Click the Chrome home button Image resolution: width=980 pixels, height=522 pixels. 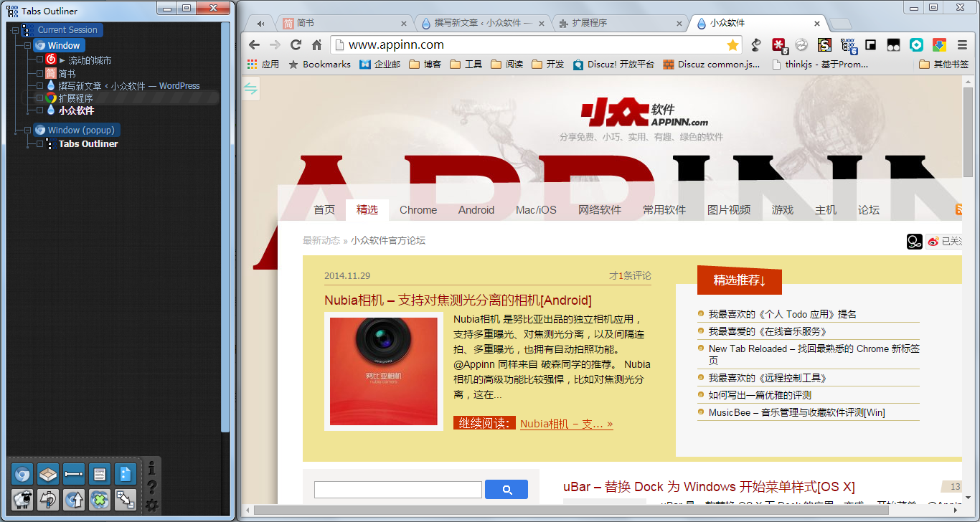point(316,44)
